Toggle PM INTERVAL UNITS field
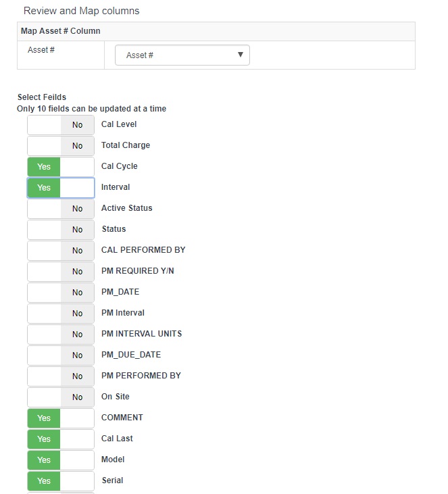Viewport: 448px width, 494px height. 61,335
